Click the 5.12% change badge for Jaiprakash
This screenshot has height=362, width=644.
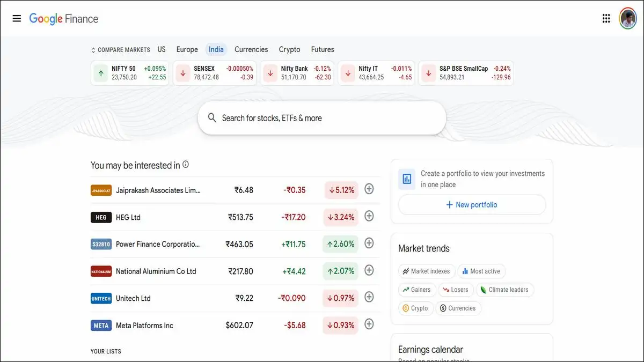[341, 190]
